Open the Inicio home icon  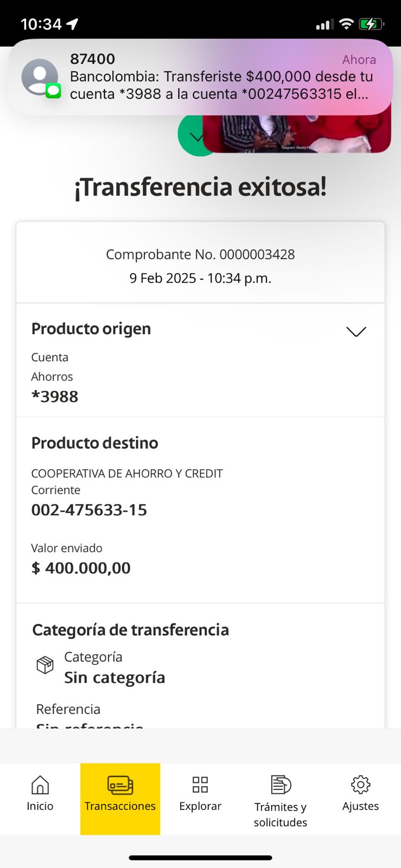40,784
